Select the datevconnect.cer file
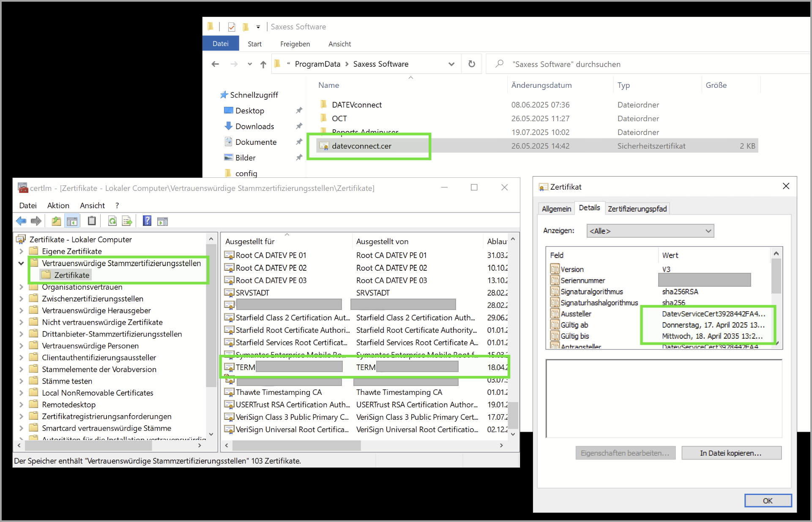 [x=361, y=146]
